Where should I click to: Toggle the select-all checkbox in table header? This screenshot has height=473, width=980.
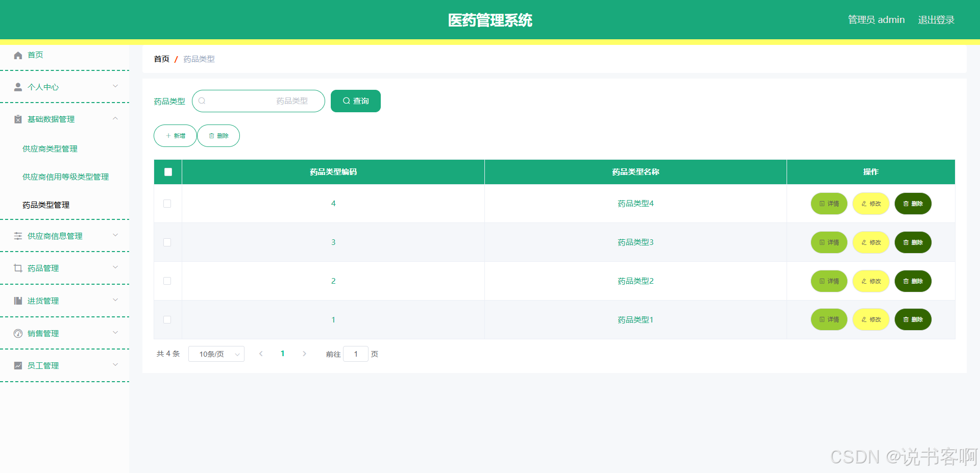167,172
